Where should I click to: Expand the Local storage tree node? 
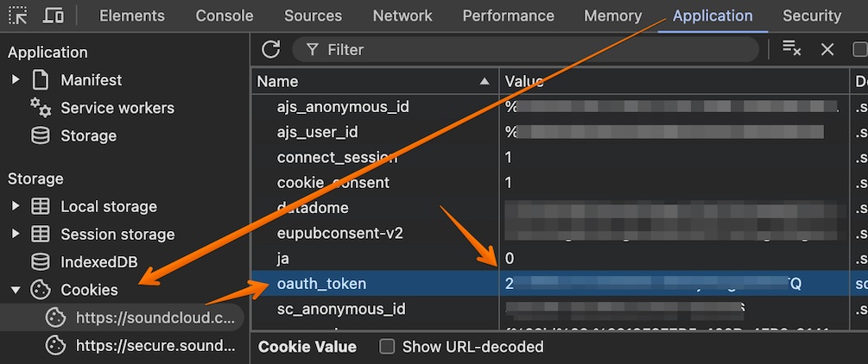(x=16, y=207)
